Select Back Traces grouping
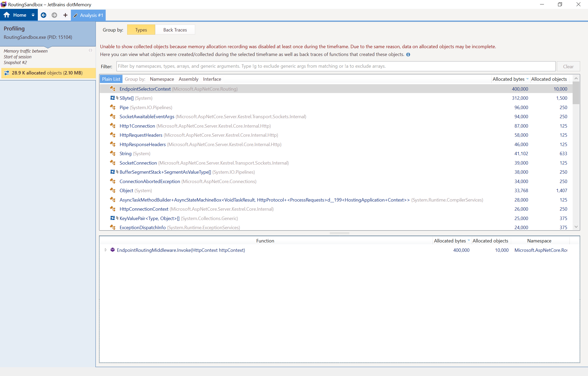The width and height of the screenshot is (588, 376). (x=175, y=30)
